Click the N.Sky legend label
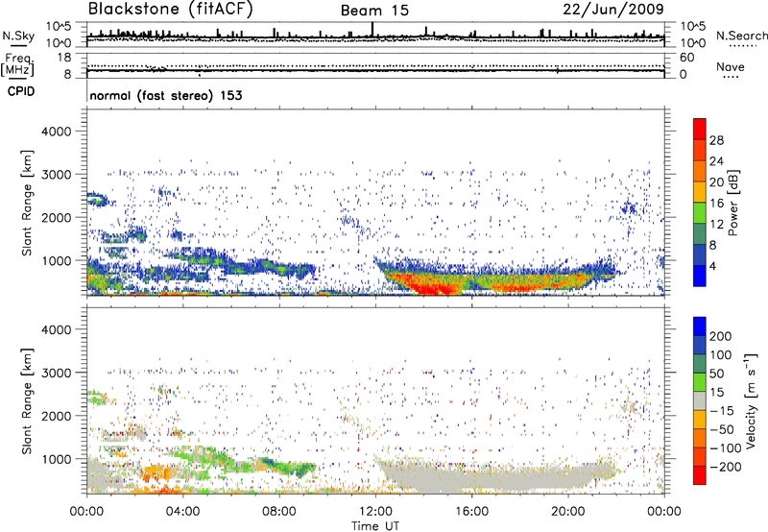This screenshot has width=768, height=532. (18, 36)
